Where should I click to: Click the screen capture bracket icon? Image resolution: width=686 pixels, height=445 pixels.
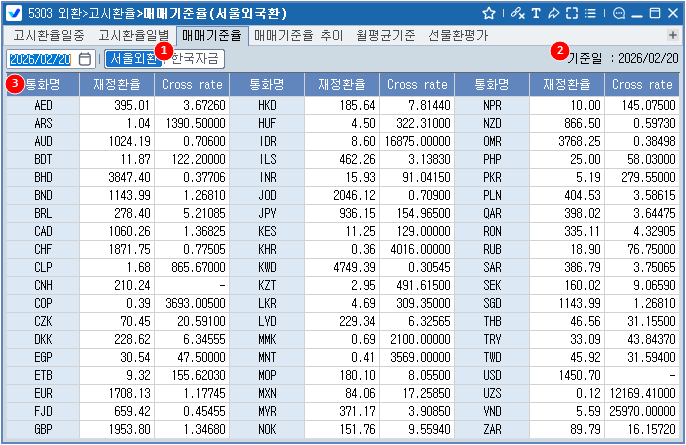pos(571,14)
